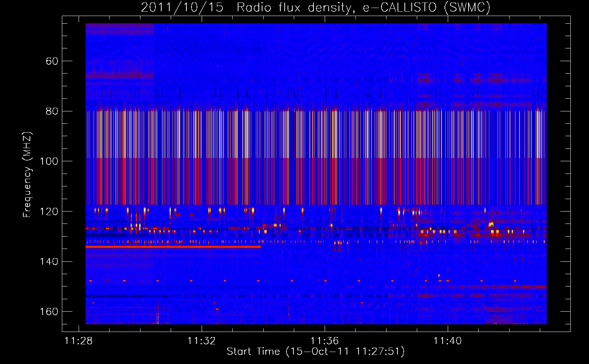Image resolution: width=589 pixels, height=364 pixels.
Task: Click the 'Frequency (MHZ)' axis label
Action: coord(27,175)
